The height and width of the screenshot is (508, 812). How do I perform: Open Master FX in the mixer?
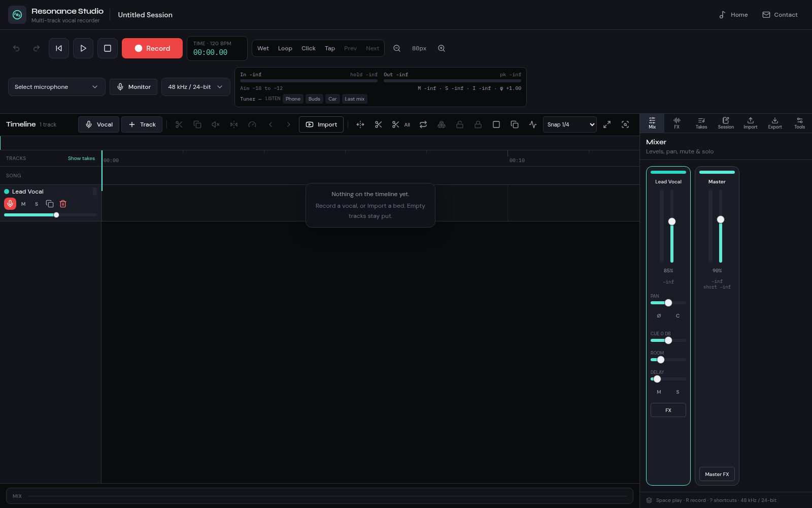tap(717, 474)
